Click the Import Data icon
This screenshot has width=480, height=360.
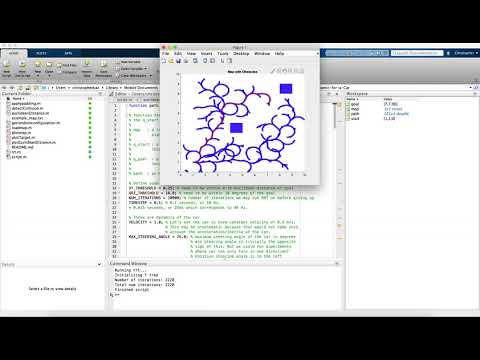tap(87, 63)
